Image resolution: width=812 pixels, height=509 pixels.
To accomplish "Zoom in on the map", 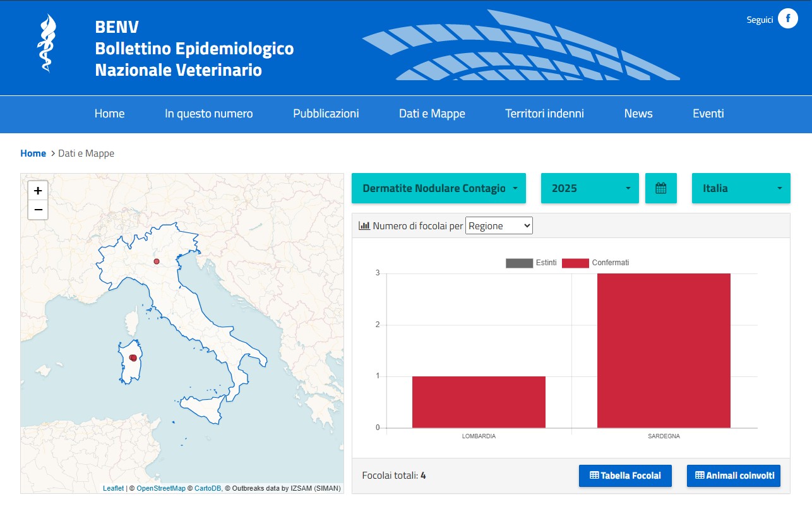I will (38, 190).
